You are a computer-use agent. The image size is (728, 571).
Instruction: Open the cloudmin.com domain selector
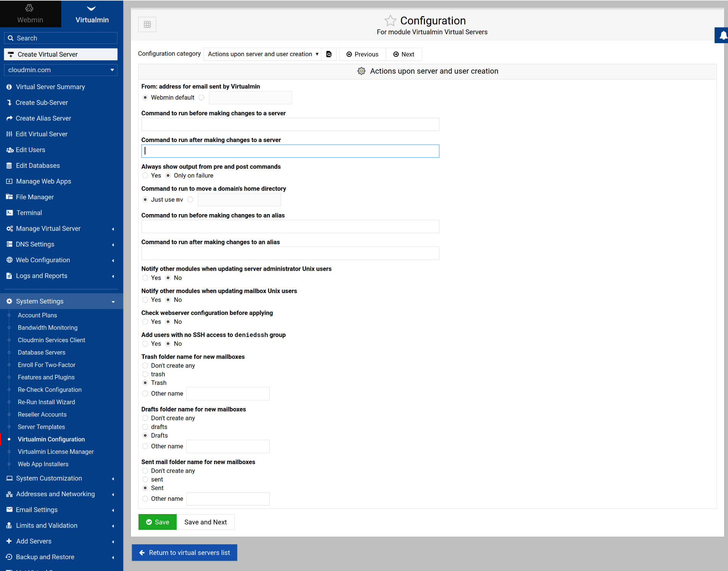coord(61,70)
